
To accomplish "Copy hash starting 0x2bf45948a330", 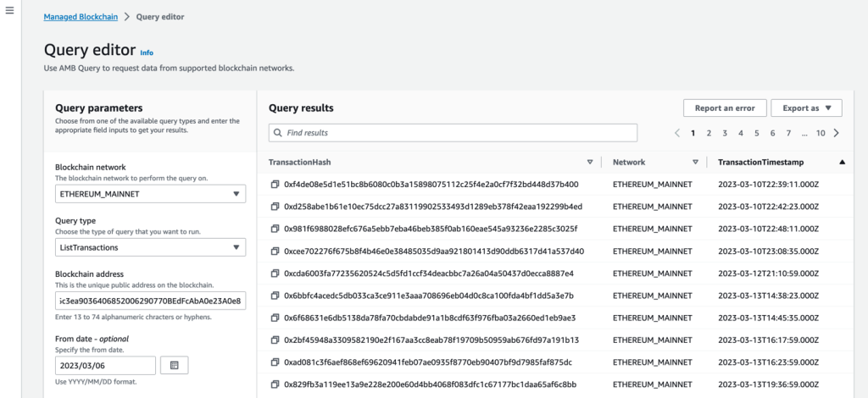I will coord(275,340).
